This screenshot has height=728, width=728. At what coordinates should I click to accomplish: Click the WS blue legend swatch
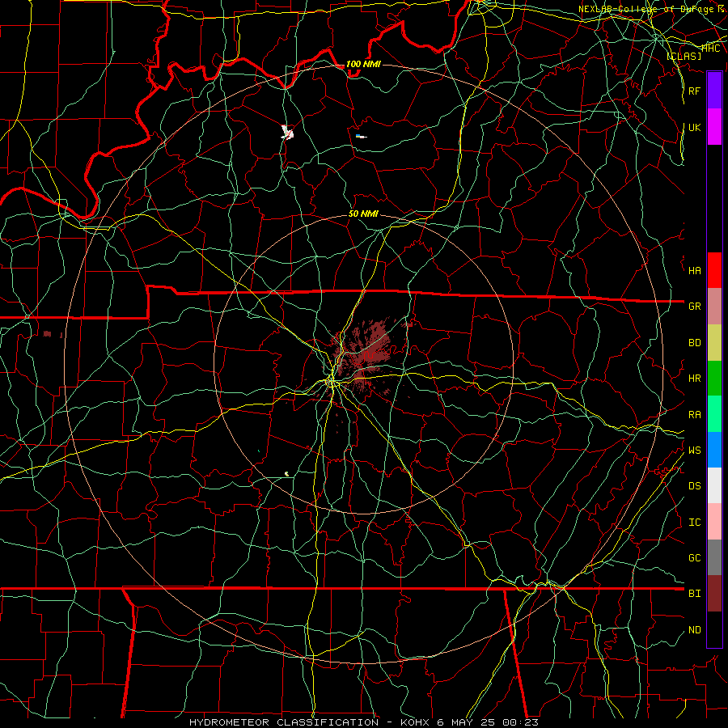click(714, 450)
